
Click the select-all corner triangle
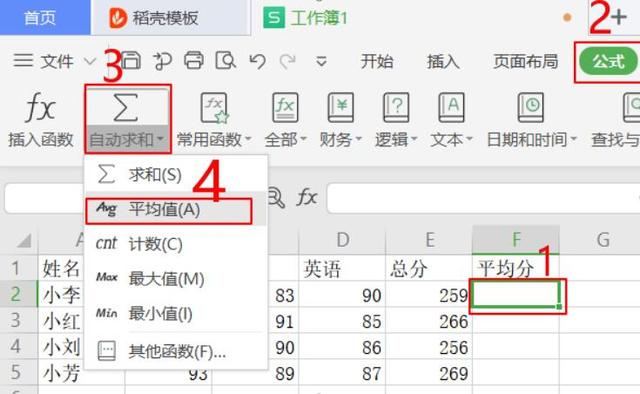[24, 241]
